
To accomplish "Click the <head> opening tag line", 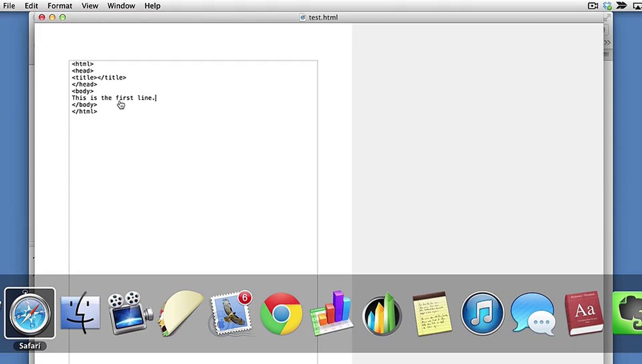I will (x=82, y=71).
